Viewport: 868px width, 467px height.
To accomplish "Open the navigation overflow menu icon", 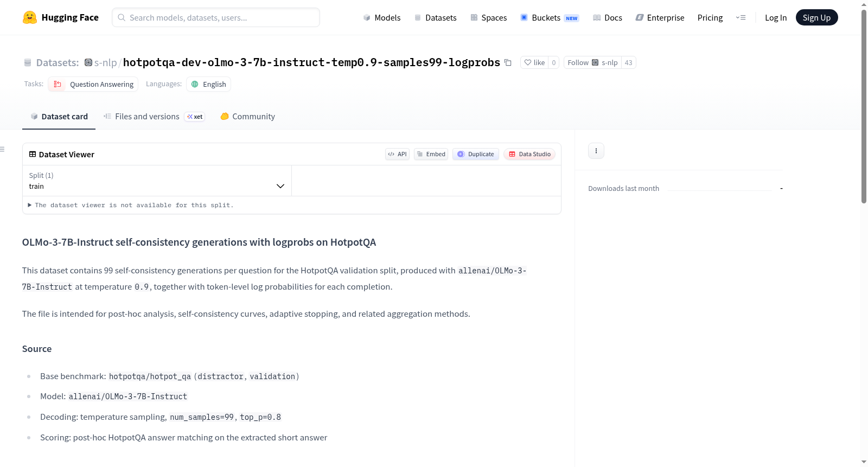I will 741,17.
